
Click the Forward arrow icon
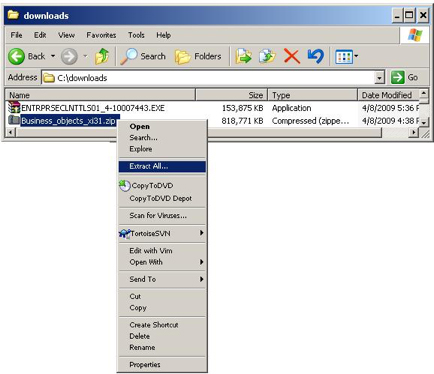tap(69, 56)
